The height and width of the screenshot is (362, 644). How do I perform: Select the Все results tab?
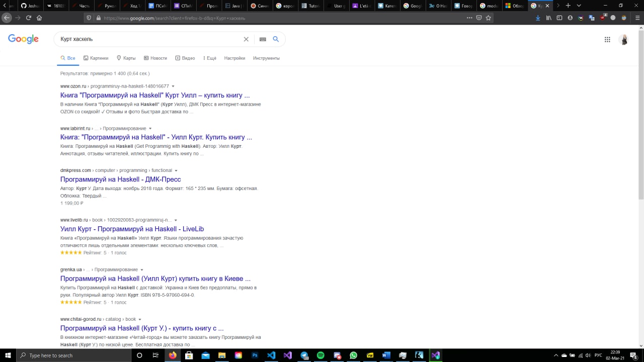point(68,58)
